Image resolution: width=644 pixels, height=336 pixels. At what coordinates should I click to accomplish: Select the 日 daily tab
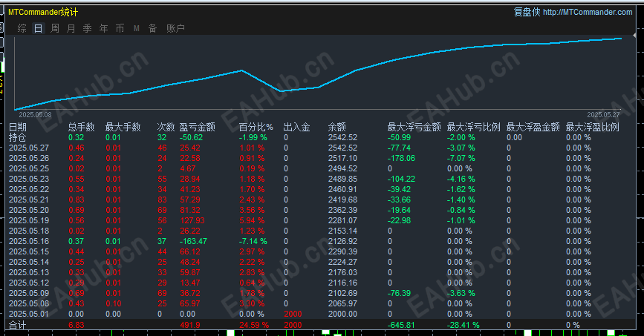pyautogui.click(x=38, y=28)
